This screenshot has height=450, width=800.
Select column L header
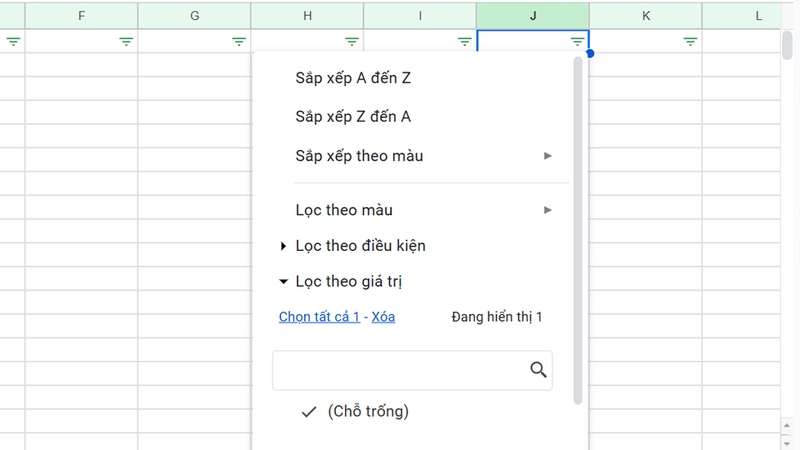point(742,16)
